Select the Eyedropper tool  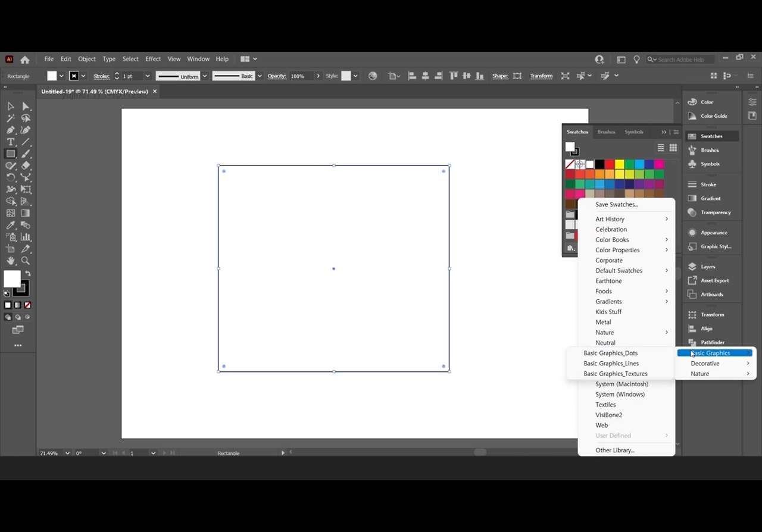coord(11,226)
